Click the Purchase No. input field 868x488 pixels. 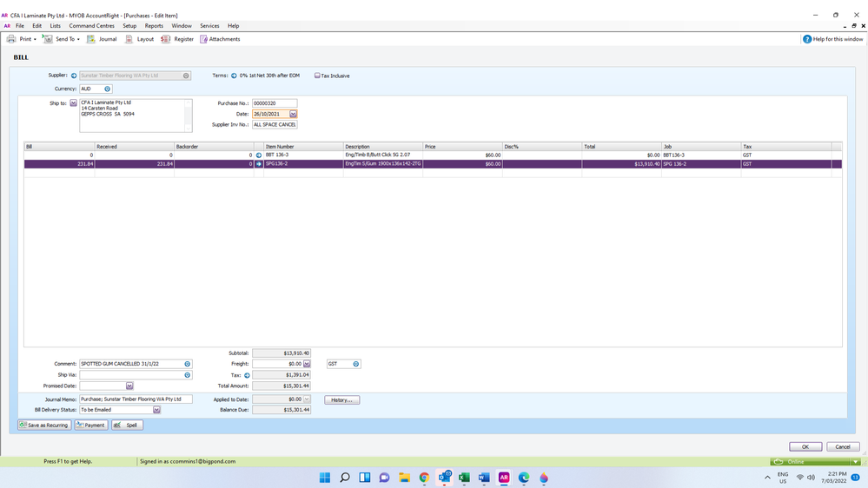[x=274, y=103]
